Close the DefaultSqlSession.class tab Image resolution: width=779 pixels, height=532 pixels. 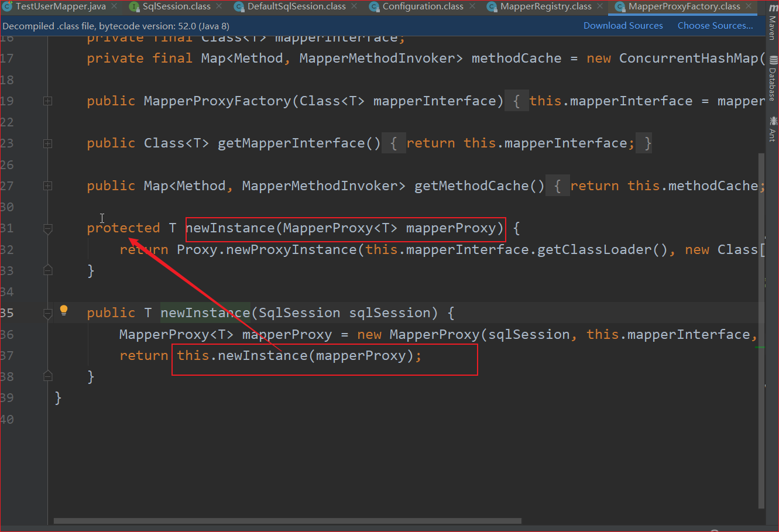(x=354, y=6)
